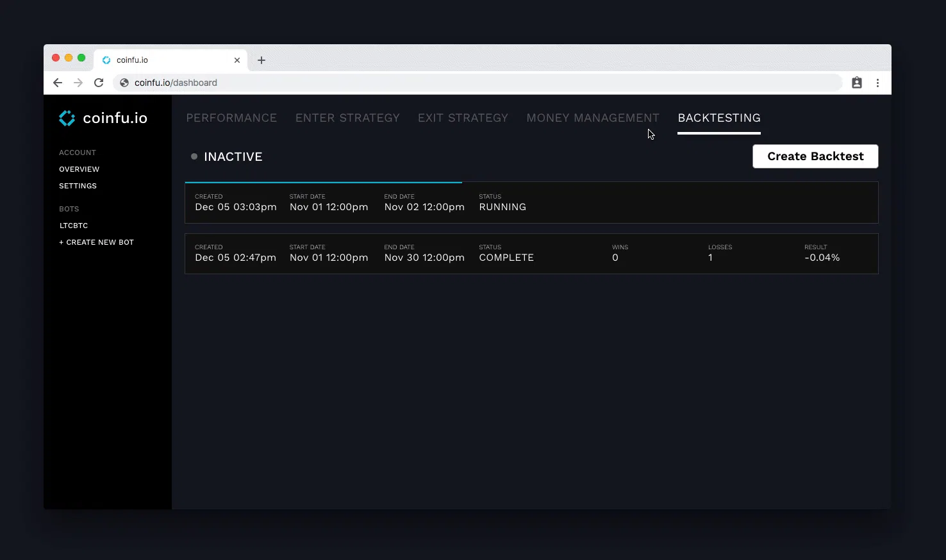Open a new browser tab with plus icon
The width and height of the screenshot is (946, 560).
pos(261,60)
